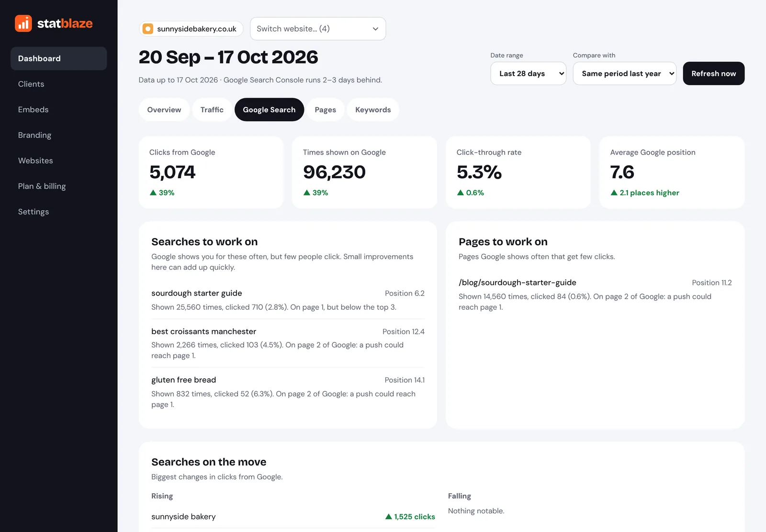766x532 pixels.
Task: Click the statblaze wordmark
Action: (65, 23)
